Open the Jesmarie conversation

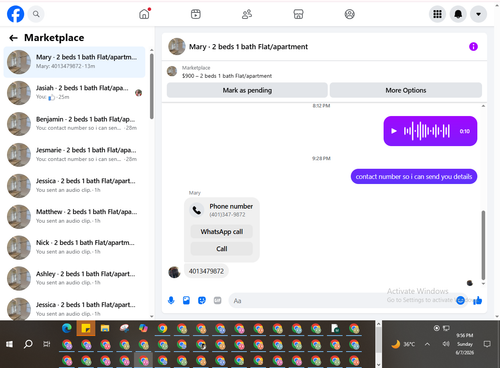coord(74,155)
